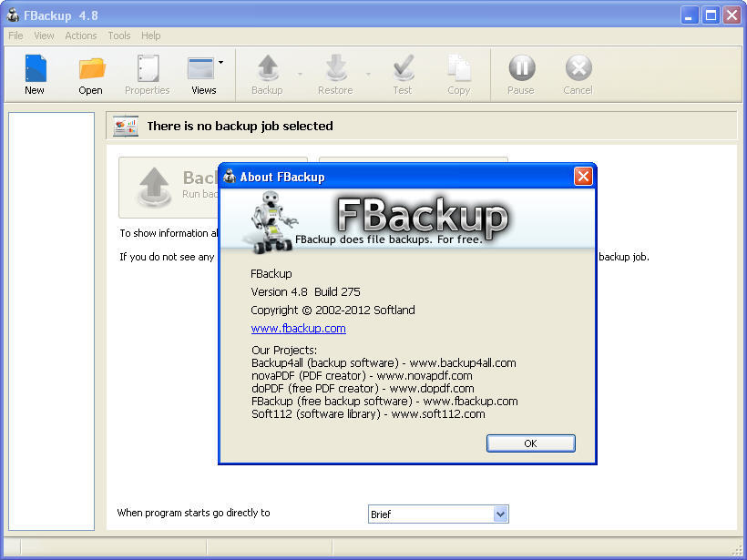Open the Actions menu

click(x=81, y=36)
